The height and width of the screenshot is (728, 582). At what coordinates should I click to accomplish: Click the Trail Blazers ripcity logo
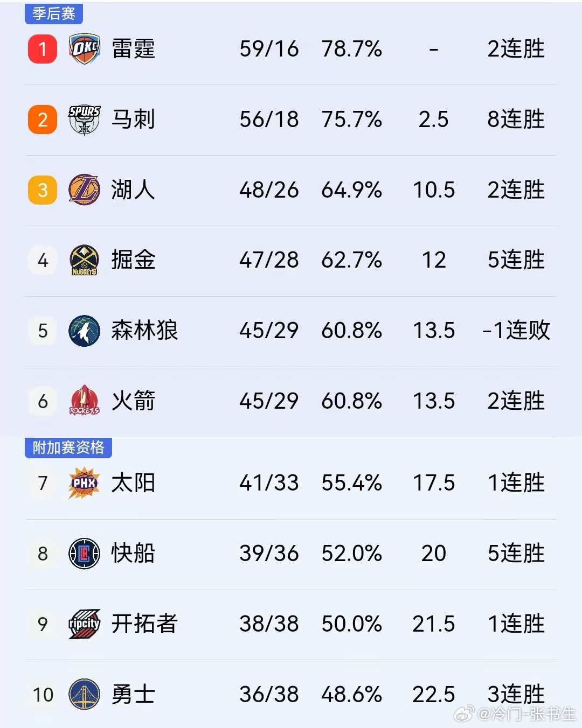[84, 624]
